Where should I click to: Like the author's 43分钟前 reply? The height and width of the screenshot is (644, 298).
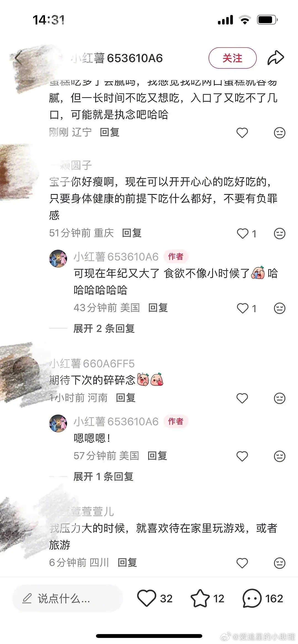[243, 308]
